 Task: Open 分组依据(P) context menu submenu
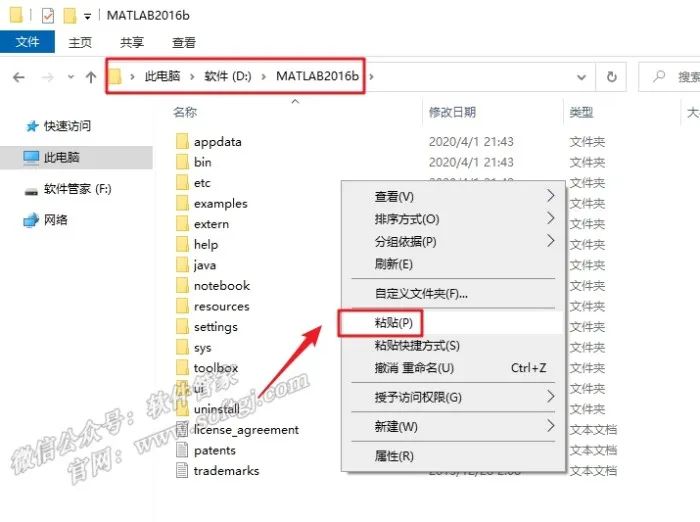[453, 242]
